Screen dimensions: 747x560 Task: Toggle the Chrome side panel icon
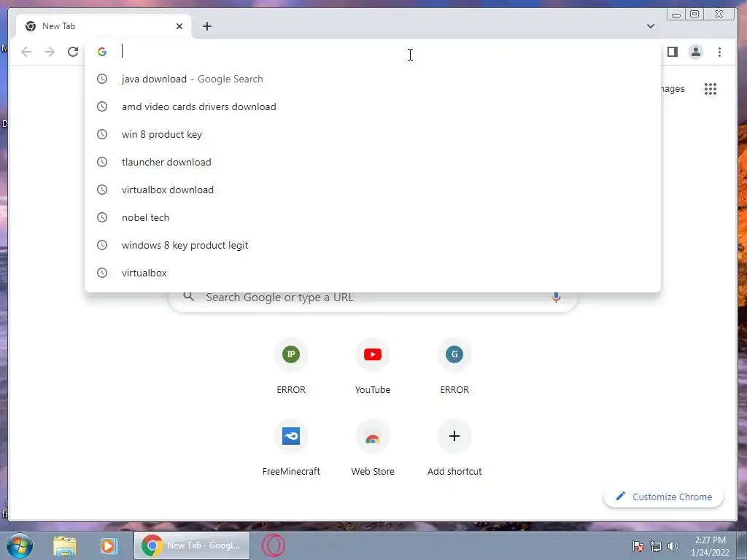tap(672, 52)
